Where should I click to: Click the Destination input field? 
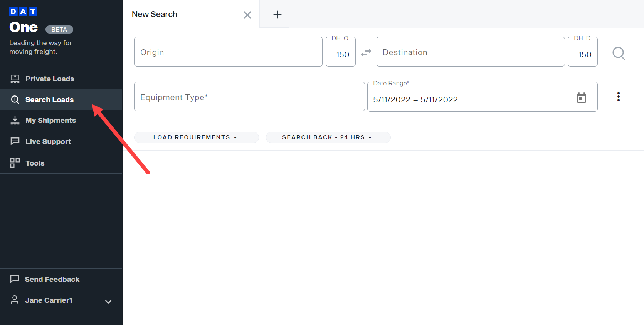[x=471, y=52]
